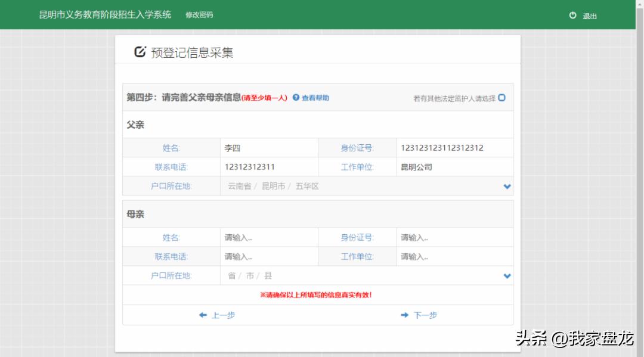Expand the father's 户口所在地 dropdown chevron

point(507,186)
